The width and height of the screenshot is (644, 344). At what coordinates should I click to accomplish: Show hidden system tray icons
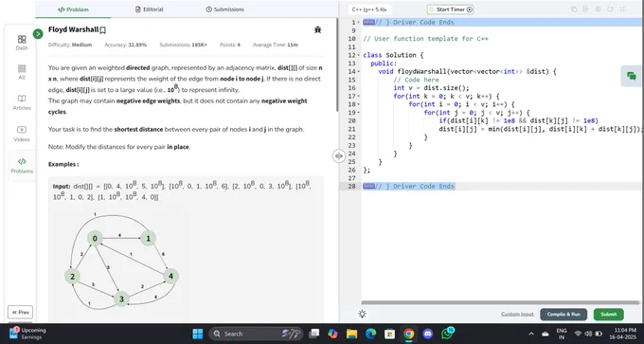tap(531, 334)
